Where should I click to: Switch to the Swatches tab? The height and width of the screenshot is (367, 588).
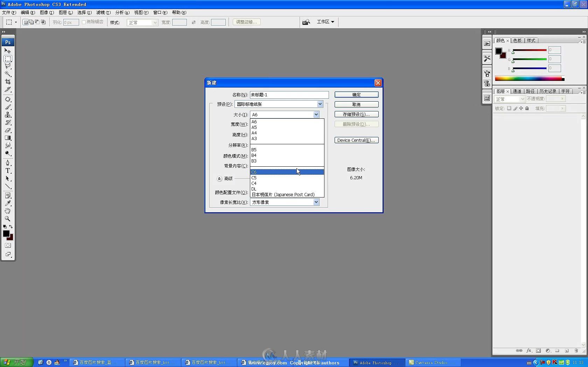coord(517,41)
